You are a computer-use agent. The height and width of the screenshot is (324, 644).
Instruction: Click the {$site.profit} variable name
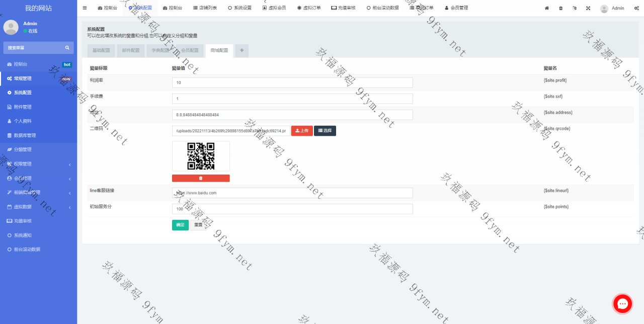pyautogui.click(x=555, y=80)
